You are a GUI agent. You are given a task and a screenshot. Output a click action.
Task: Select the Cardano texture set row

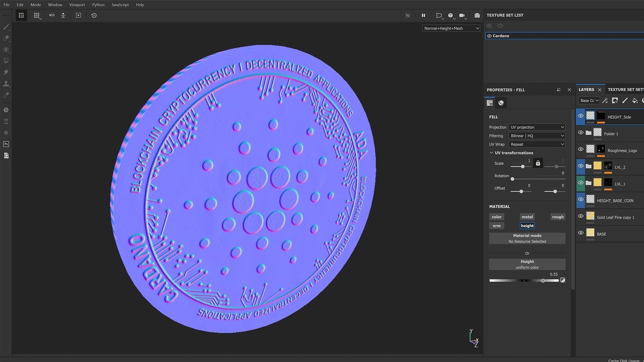(565, 36)
